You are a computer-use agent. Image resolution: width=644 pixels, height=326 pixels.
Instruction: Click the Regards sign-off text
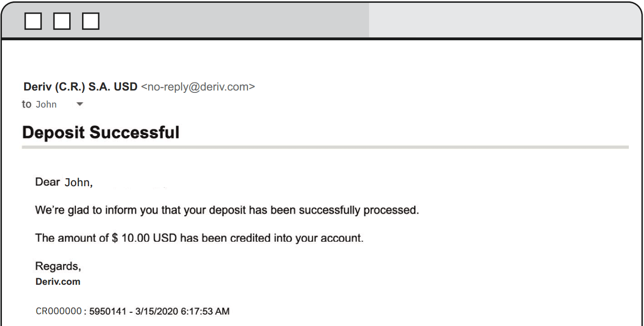coord(58,266)
